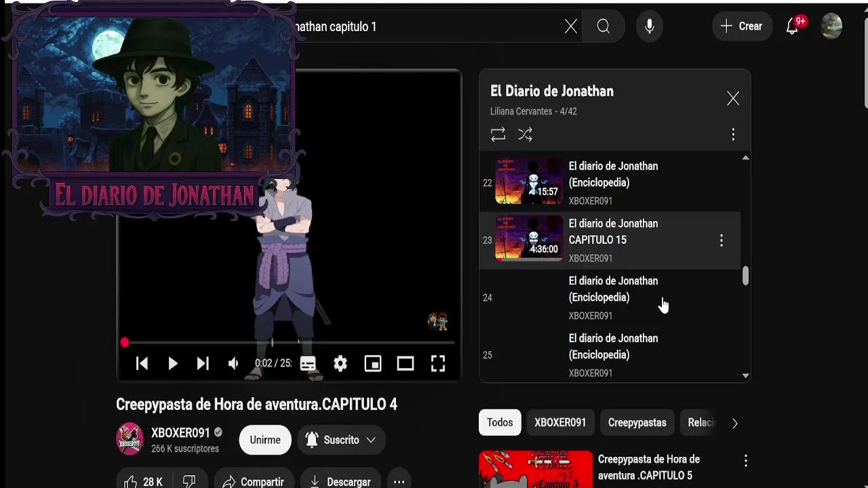Select the Creepypastas filter chip
The height and width of the screenshot is (488, 868).
[637, 422]
